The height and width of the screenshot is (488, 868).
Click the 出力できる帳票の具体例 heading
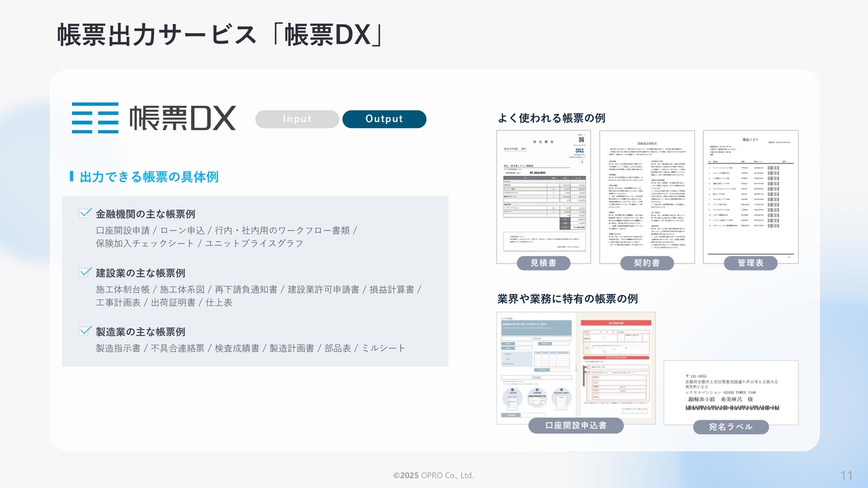tap(149, 177)
